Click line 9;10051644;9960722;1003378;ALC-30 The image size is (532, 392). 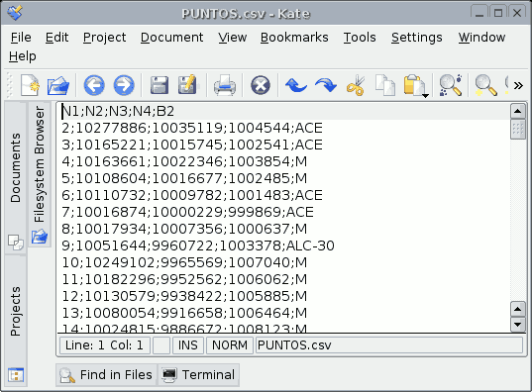(x=198, y=245)
